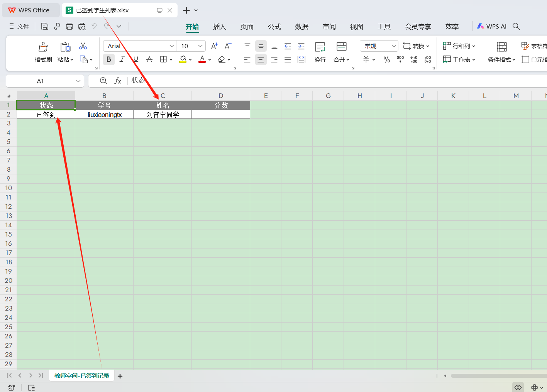The width and height of the screenshot is (547, 392).
Task: Switch to the 插入 ribbon tab
Action: point(219,27)
